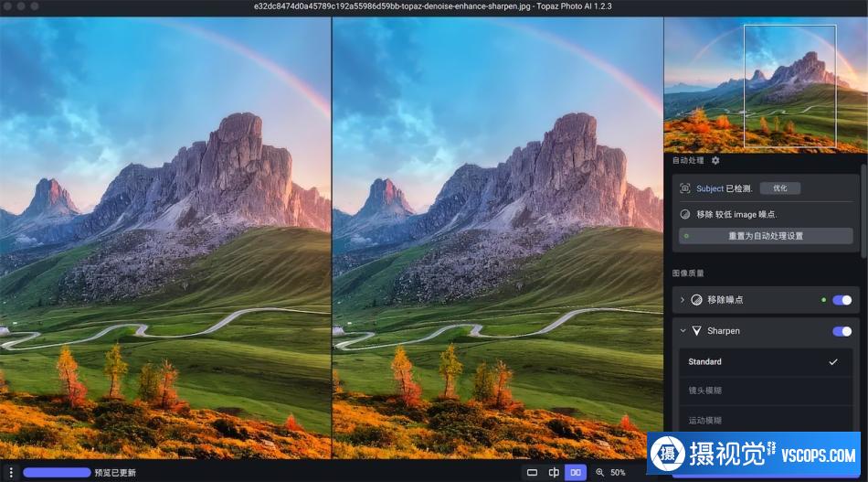868x482 pixels.
Task: Choose the 镜头模糊 sharpen option
Action: [766, 391]
